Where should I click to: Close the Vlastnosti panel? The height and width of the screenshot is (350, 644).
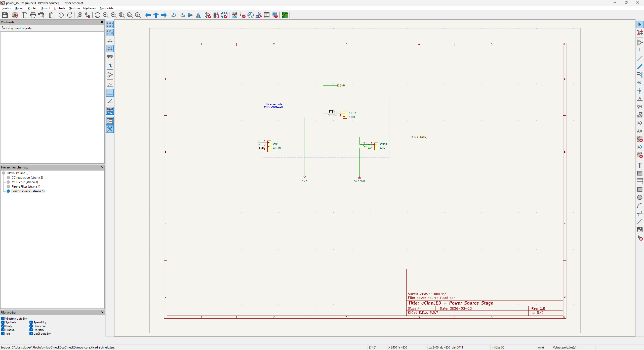(x=102, y=22)
